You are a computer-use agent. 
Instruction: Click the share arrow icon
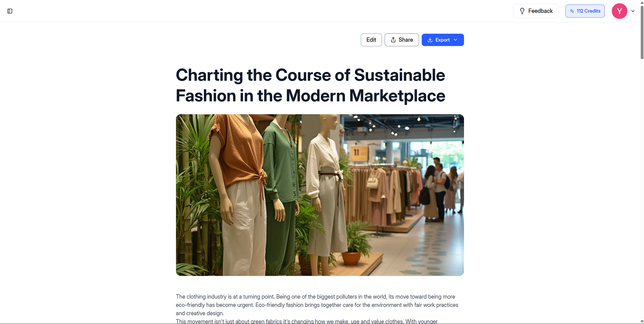click(393, 40)
